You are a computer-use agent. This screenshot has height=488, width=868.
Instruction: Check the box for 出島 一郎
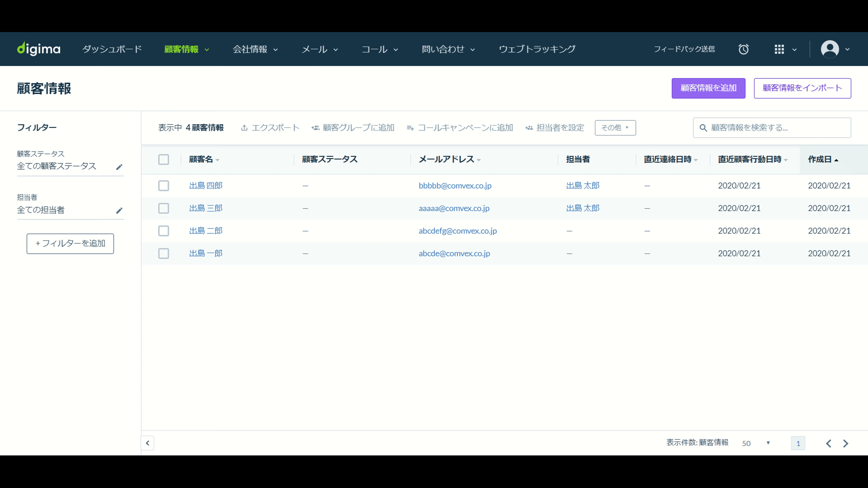click(x=164, y=253)
